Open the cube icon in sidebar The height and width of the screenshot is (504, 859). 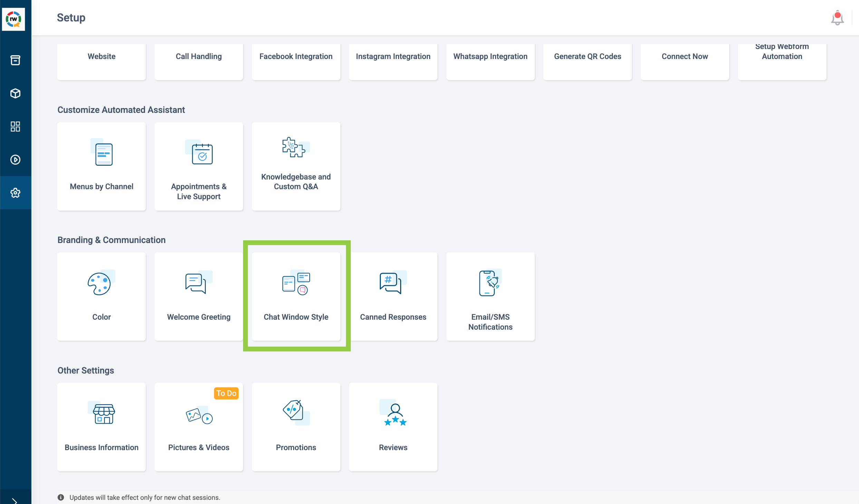tap(15, 93)
